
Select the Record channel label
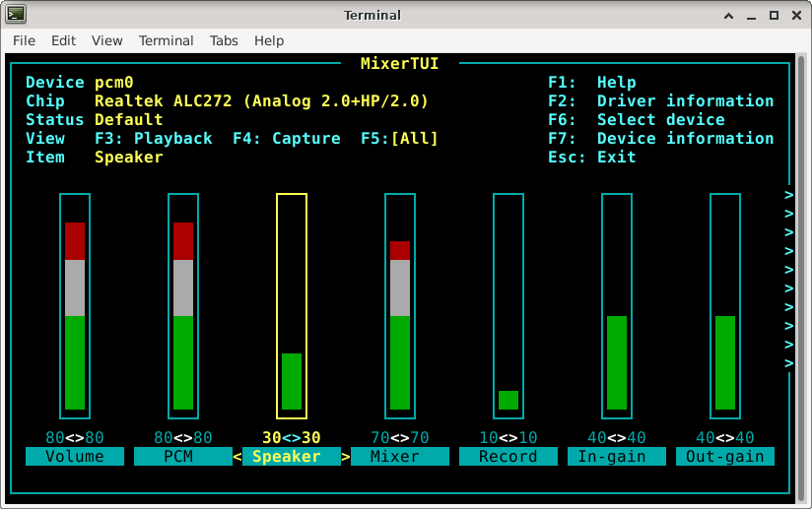pyautogui.click(x=508, y=457)
